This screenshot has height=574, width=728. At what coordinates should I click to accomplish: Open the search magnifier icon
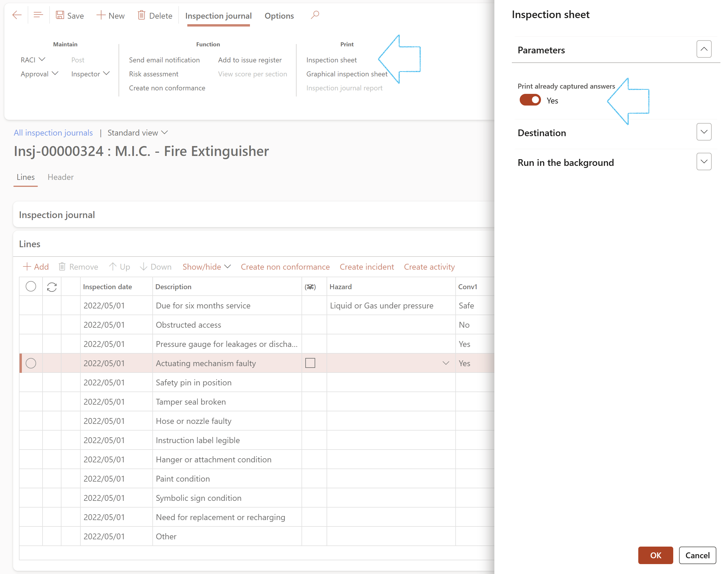315,15
